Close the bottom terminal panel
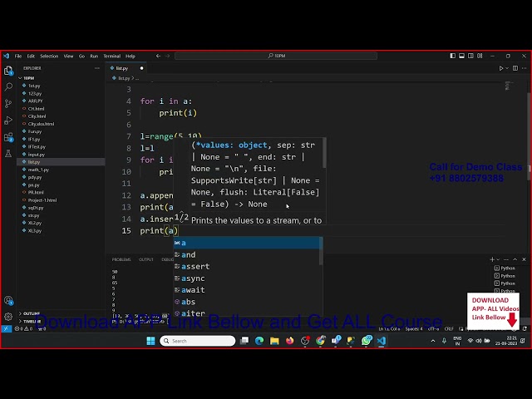 [524, 259]
